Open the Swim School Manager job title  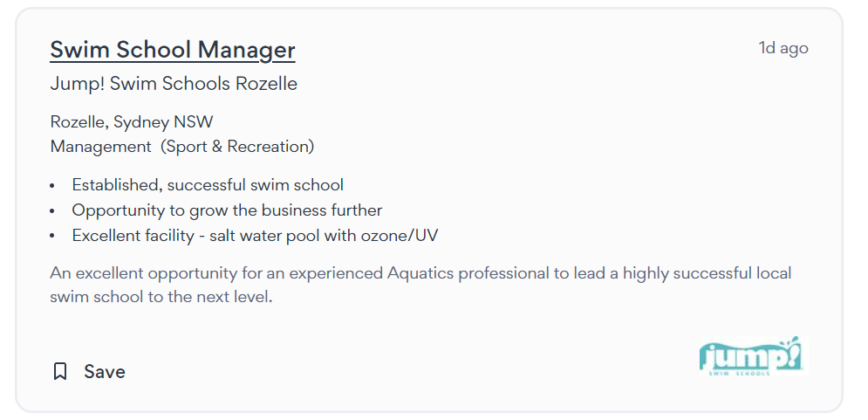[x=173, y=50]
